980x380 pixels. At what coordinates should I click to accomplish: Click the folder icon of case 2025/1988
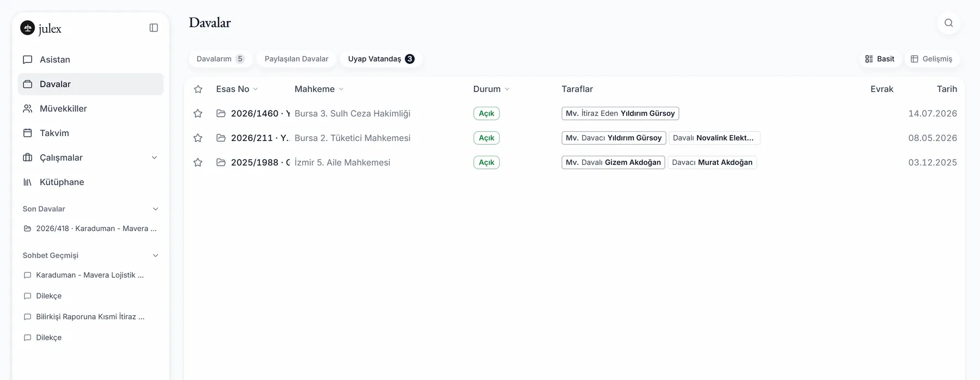pos(221,162)
